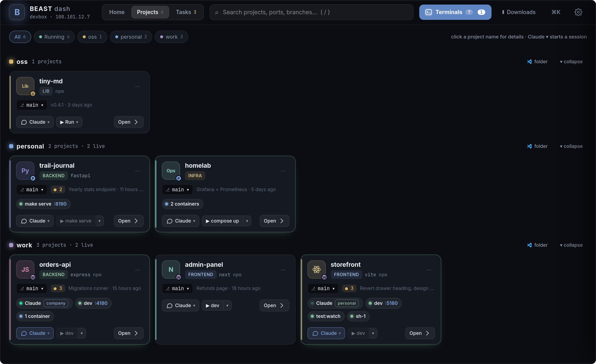The width and height of the screenshot is (596, 364).
Task: Open the tiny-md Run dropdown
Action: pyautogui.click(x=69, y=122)
